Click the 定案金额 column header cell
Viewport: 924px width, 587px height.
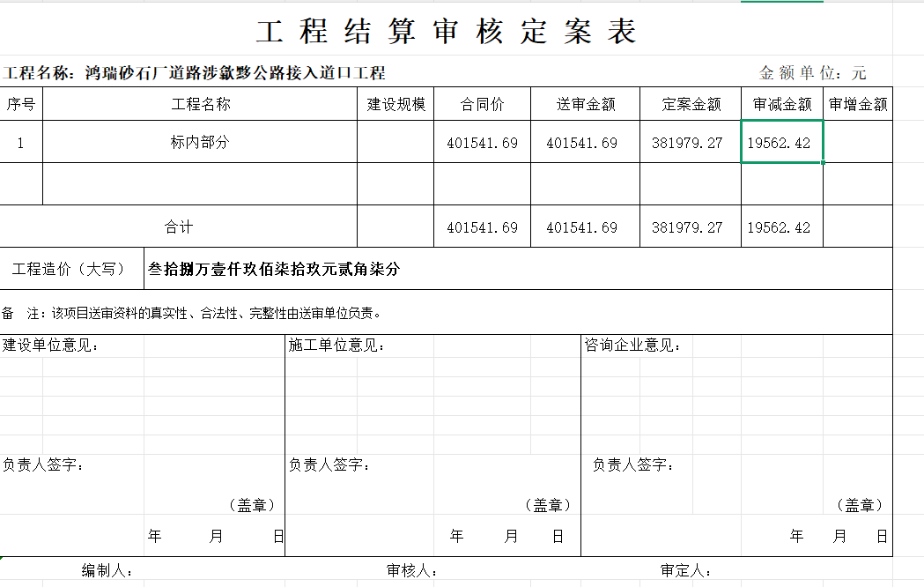click(x=690, y=103)
